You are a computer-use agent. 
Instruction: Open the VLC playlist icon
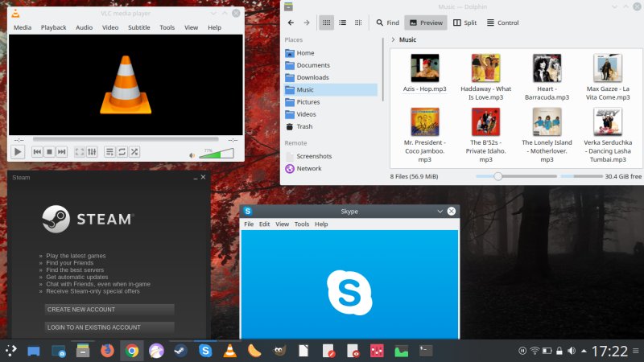[x=110, y=151]
